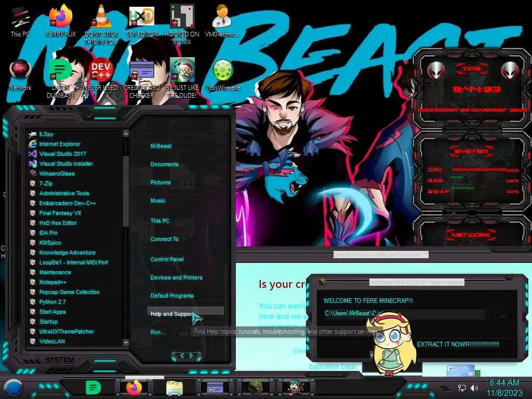
Task: Click the extraction path field
Action: click(404, 314)
